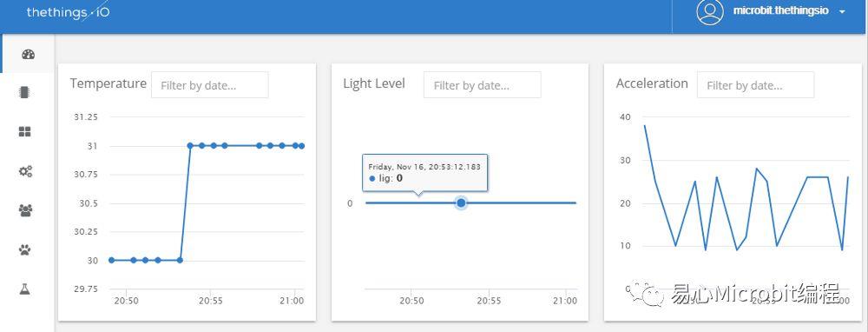
Task: Click the Light Level widget title
Action: tap(374, 83)
